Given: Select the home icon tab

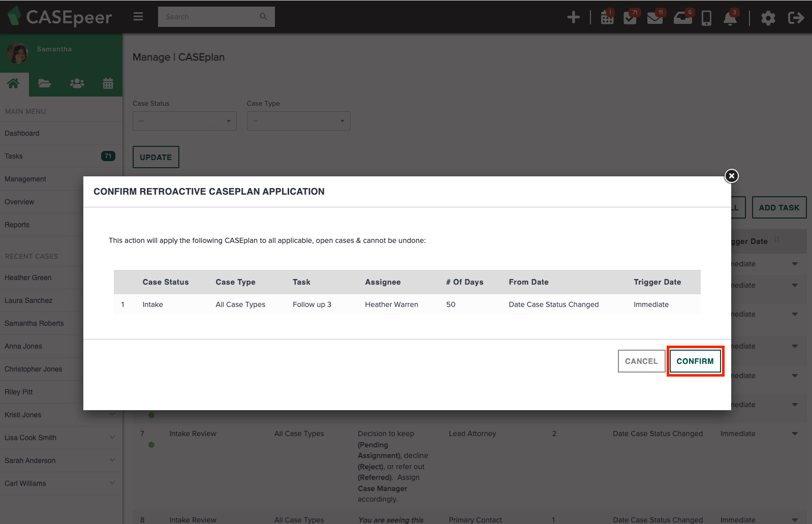Looking at the screenshot, I should tap(14, 83).
